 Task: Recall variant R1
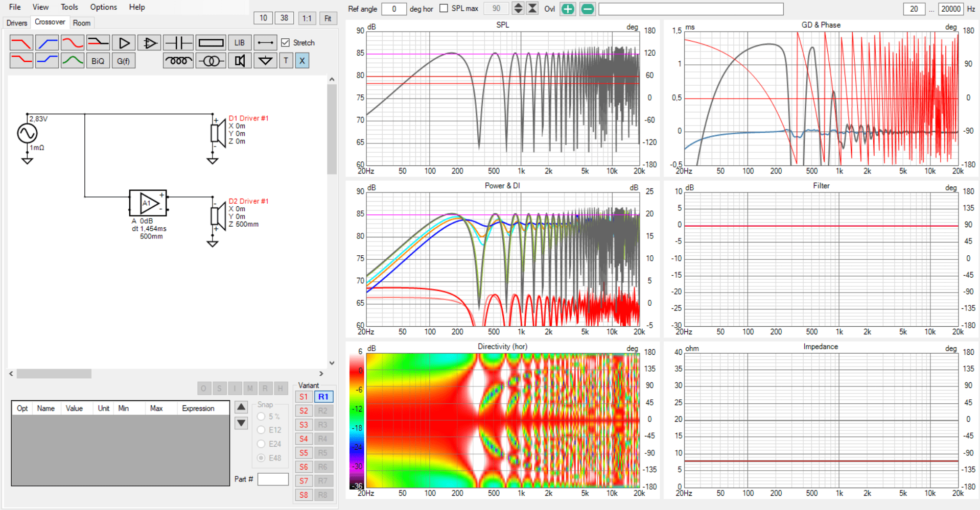pyautogui.click(x=323, y=397)
